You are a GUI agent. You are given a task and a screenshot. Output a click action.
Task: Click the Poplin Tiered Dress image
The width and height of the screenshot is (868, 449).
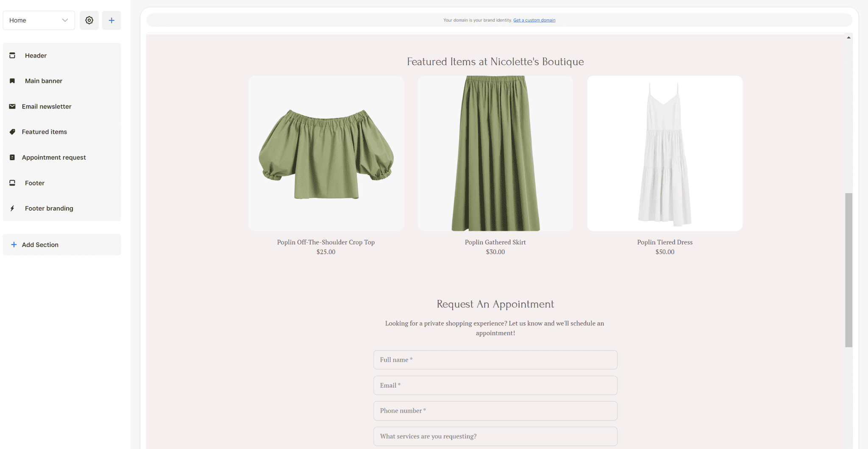[x=665, y=153]
